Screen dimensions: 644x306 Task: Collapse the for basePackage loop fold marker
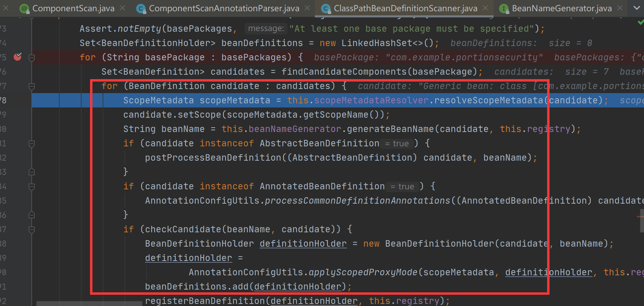(x=32, y=58)
